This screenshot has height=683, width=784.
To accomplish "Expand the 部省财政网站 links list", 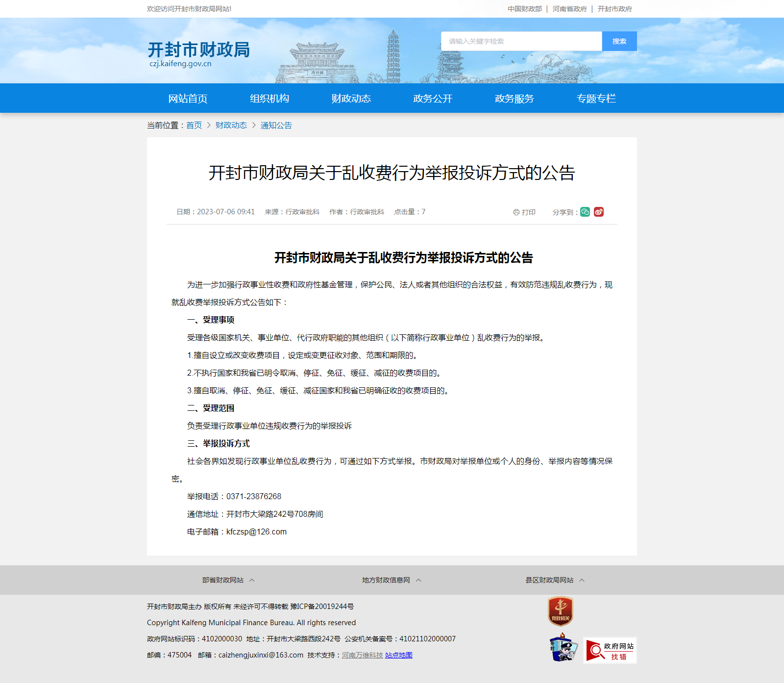I will [x=228, y=580].
